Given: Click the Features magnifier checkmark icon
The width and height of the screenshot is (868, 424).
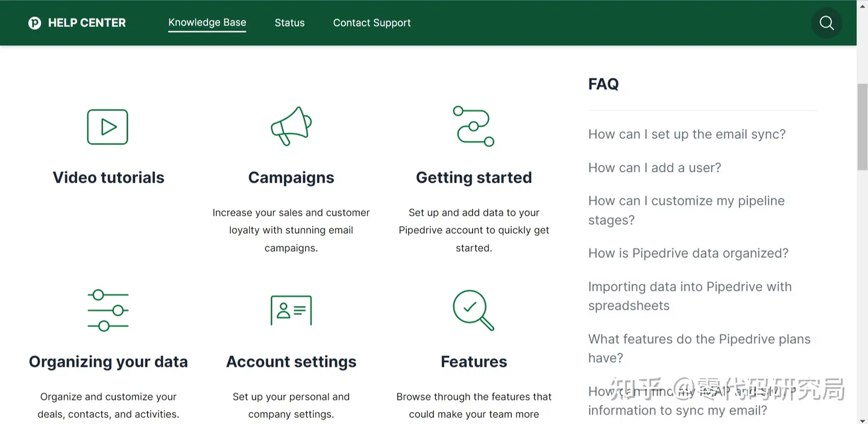Looking at the screenshot, I should click(474, 310).
